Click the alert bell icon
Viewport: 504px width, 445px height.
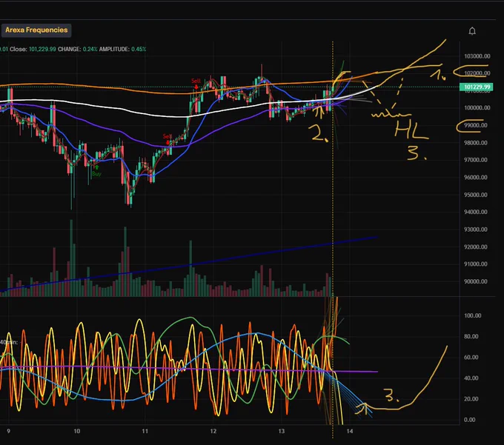[x=472, y=31]
